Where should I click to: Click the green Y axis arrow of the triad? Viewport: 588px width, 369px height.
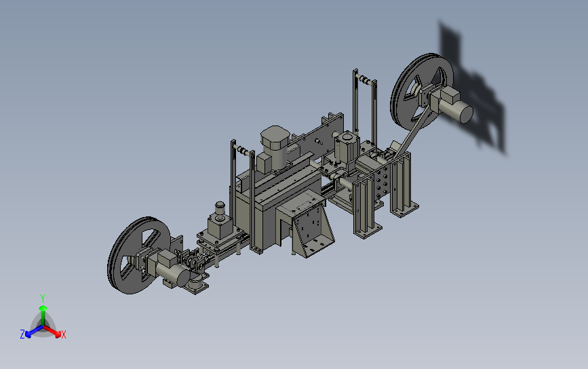click(x=43, y=315)
